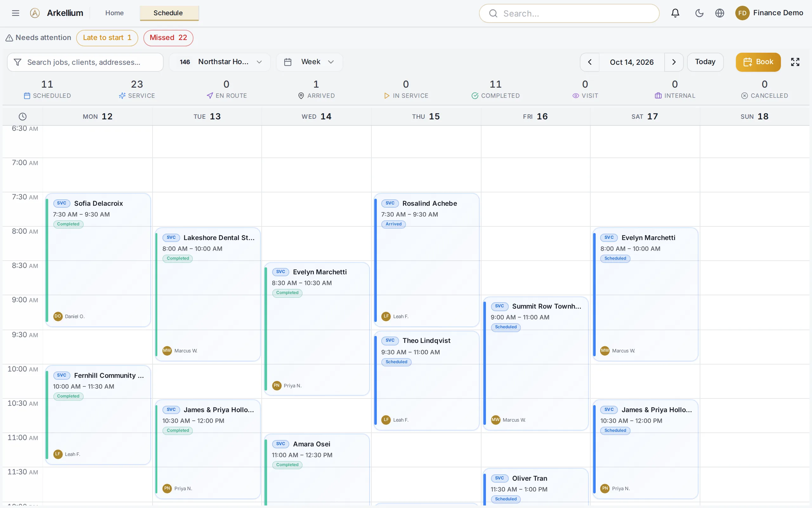The image size is (812, 508).
Task: Open the notifications bell
Action: pos(675,13)
